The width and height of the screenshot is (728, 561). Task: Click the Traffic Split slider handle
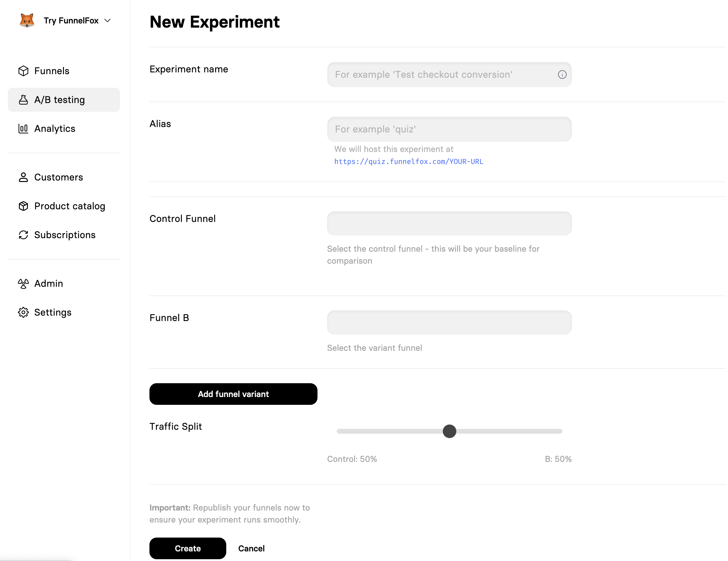449,431
